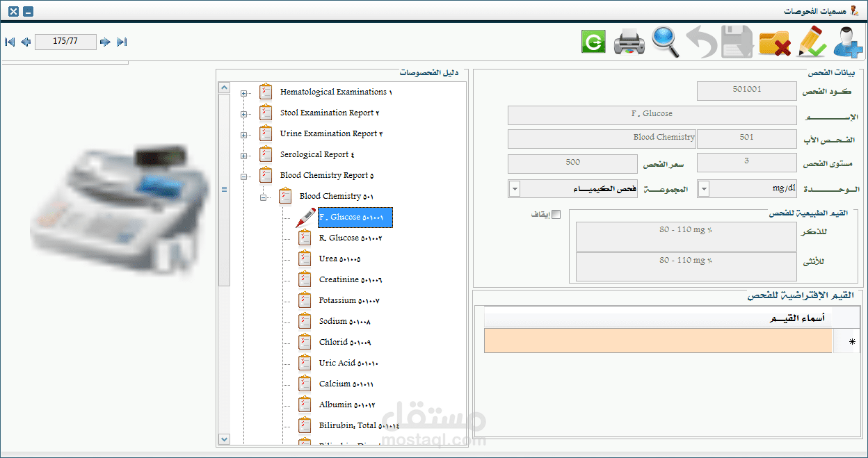Click the empty orange default values row
This screenshot has height=458, width=868.
658,341
